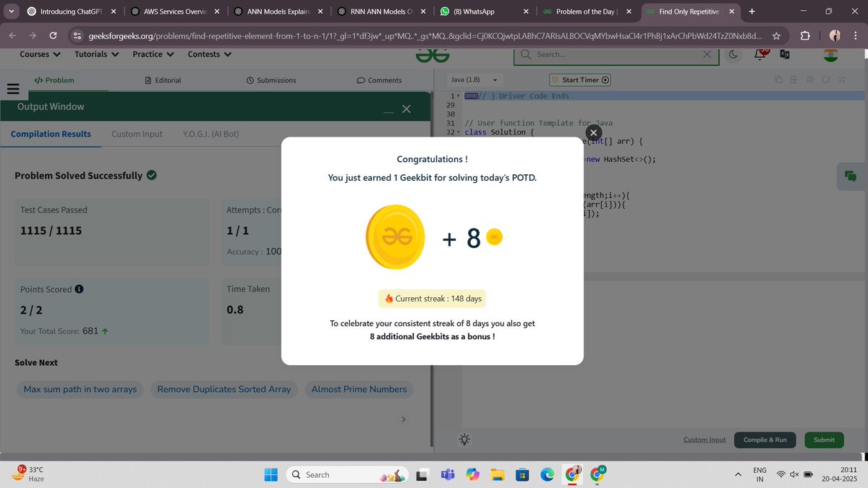The width and height of the screenshot is (868, 488).
Task: Collapse code fold arrow at line 32
Action: [459, 132]
